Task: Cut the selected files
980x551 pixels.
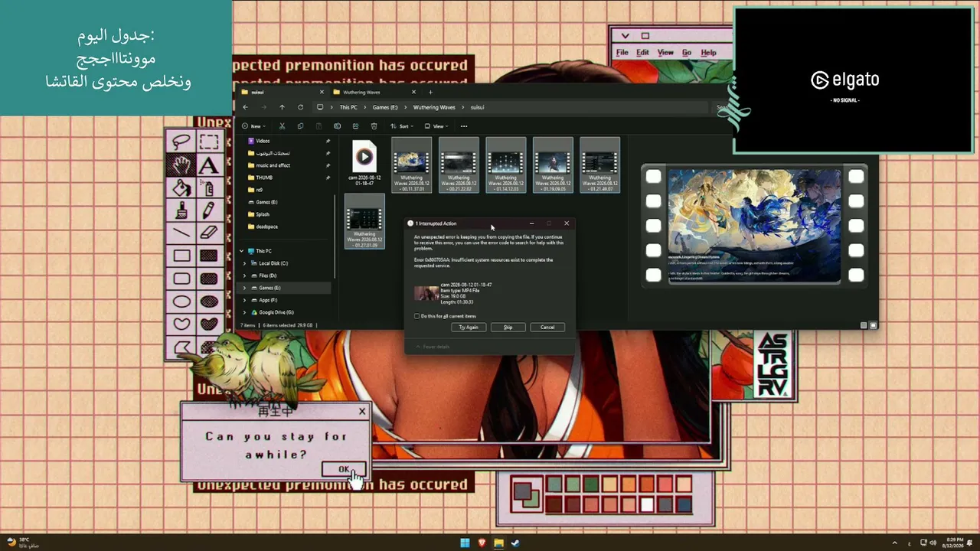Action: coord(282,126)
